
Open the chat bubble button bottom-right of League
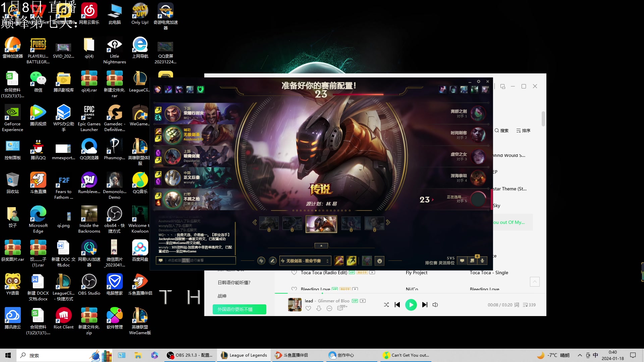462,261
